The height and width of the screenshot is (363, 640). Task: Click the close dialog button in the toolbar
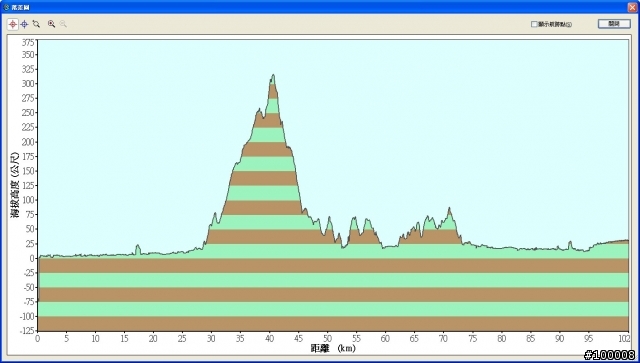coord(614,24)
